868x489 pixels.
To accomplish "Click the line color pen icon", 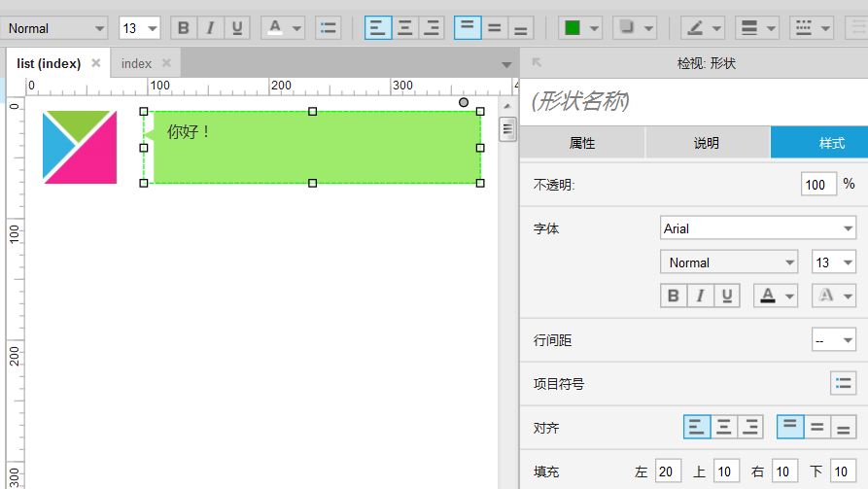I will [695, 27].
